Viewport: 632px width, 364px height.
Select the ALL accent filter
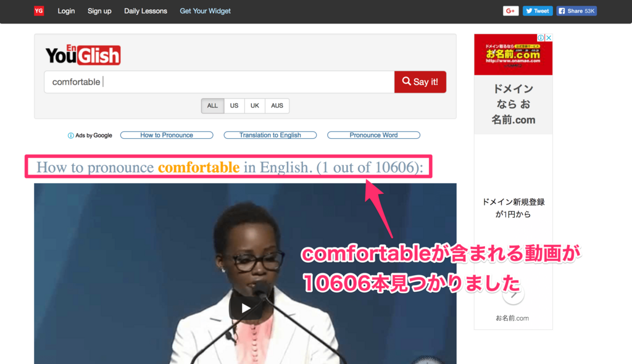pyautogui.click(x=212, y=105)
